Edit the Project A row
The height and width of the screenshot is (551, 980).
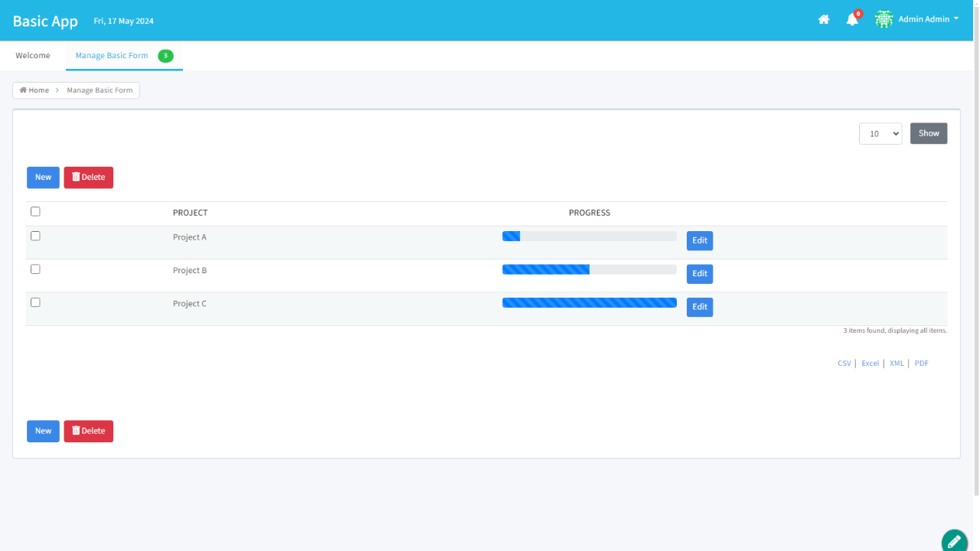tap(700, 240)
